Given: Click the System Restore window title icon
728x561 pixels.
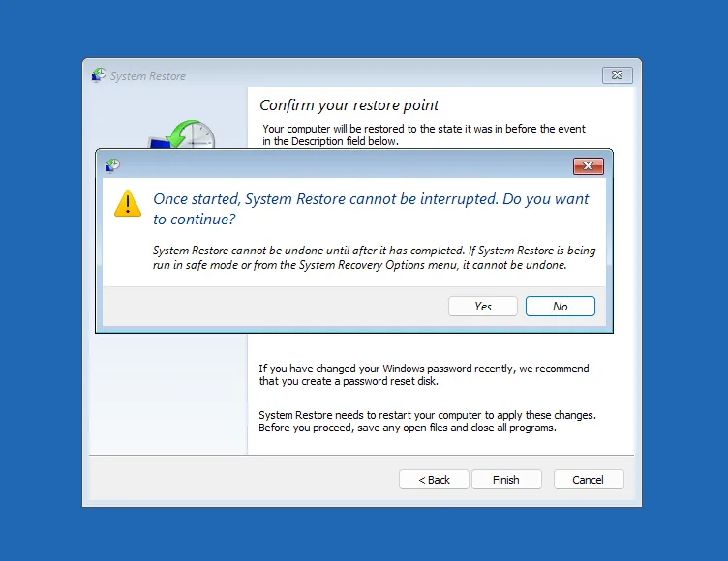Looking at the screenshot, I should pyautogui.click(x=99, y=75).
